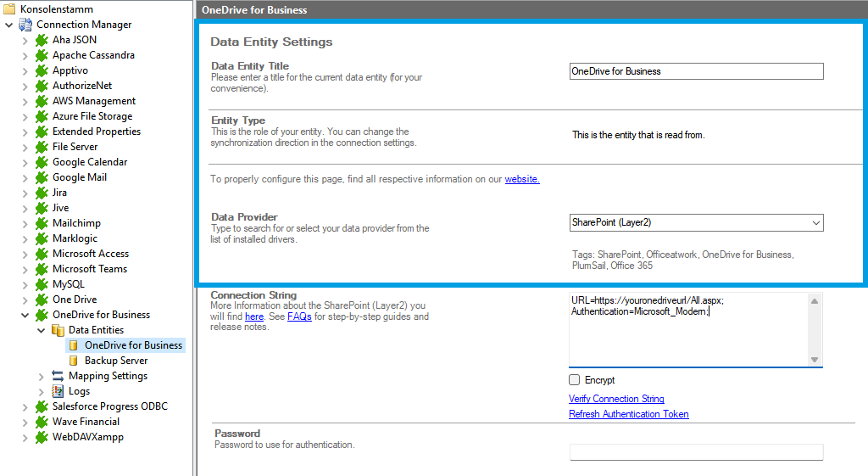Image resolution: width=868 pixels, height=476 pixels.
Task: Click the Marklogic connection icon
Action: pos(42,238)
